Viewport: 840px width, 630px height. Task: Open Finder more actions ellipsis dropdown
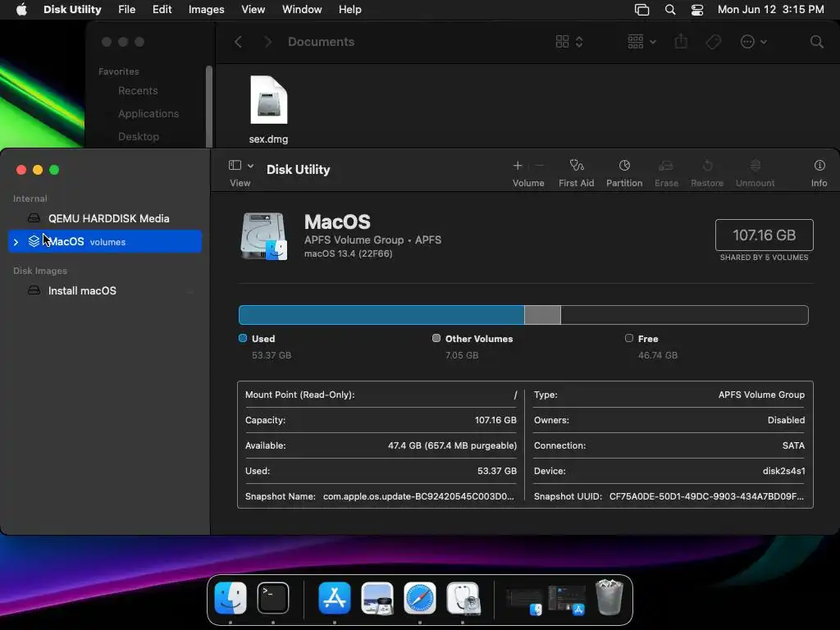753,42
